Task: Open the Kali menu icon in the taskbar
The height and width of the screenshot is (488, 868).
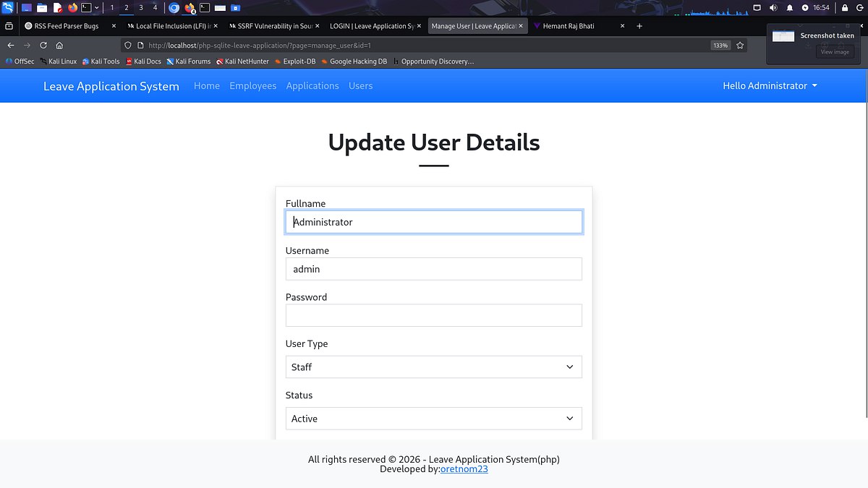Action: click(x=7, y=7)
